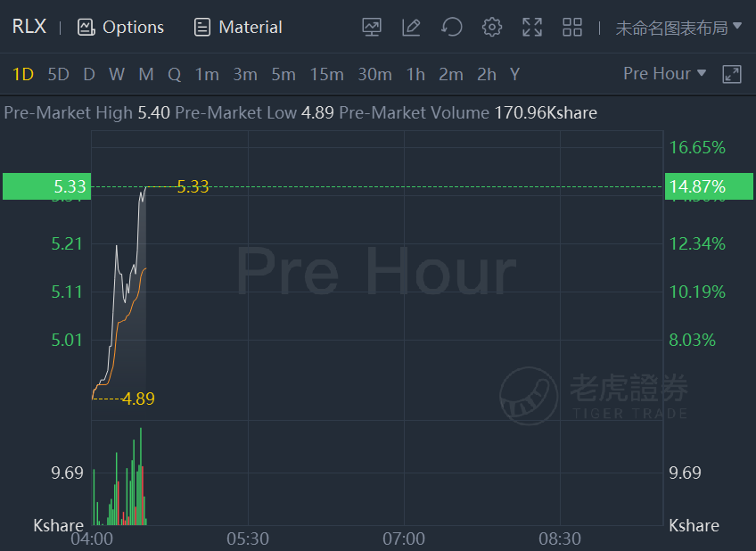
Task: Select the 1h interval tab
Action: tap(415, 74)
